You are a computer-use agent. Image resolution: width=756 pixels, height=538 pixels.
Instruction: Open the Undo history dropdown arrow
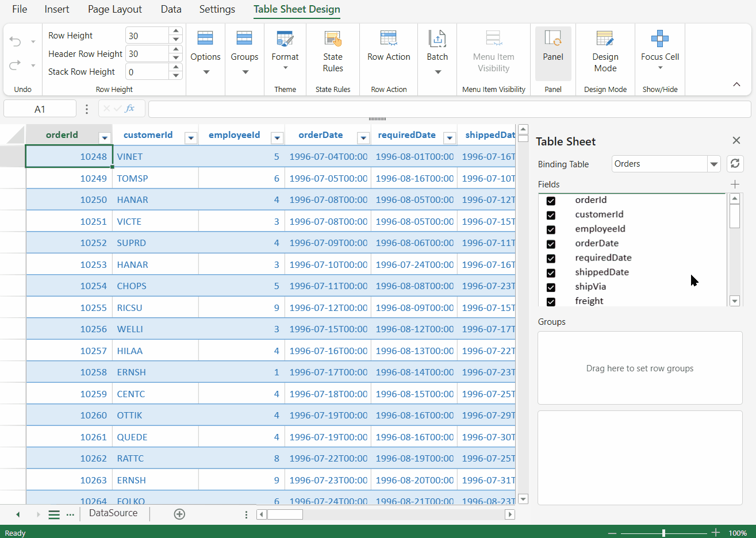point(33,41)
